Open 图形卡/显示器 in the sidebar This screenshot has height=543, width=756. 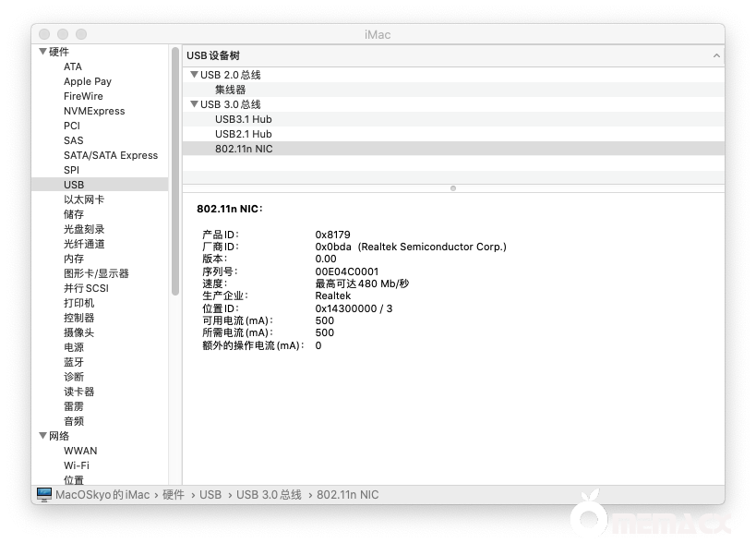[x=96, y=273]
